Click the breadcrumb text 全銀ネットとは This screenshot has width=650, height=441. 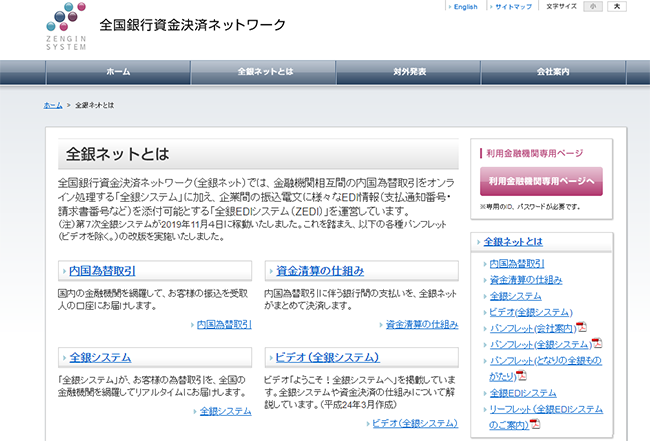pyautogui.click(x=95, y=105)
